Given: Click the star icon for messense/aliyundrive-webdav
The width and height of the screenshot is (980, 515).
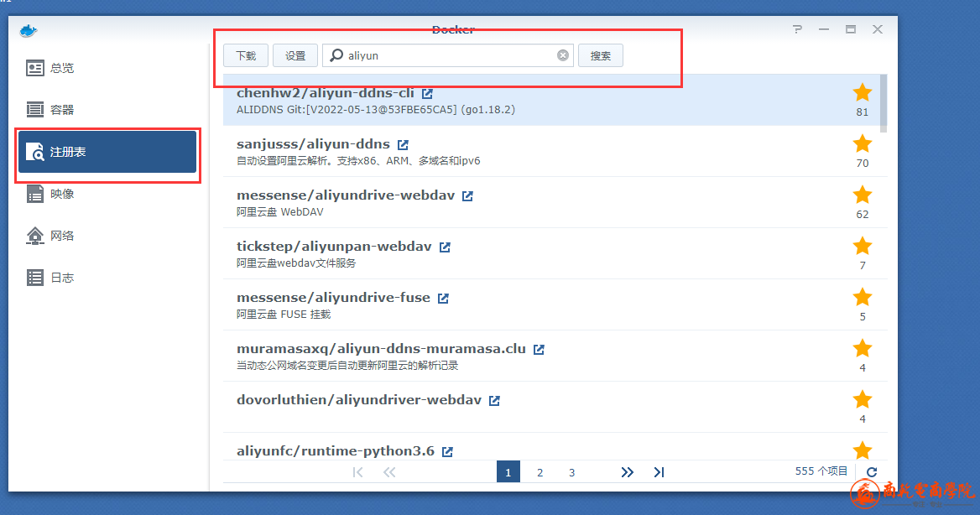Looking at the screenshot, I should click(863, 195).
